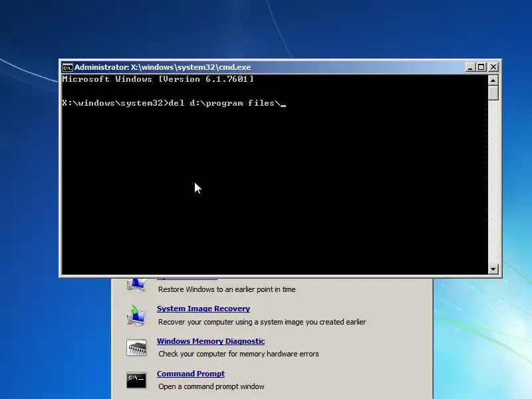Click the 'Microsoft Windows [Version 6.1.7601]' text
Viewport: 532px width, 399px height.
(158, 79)
